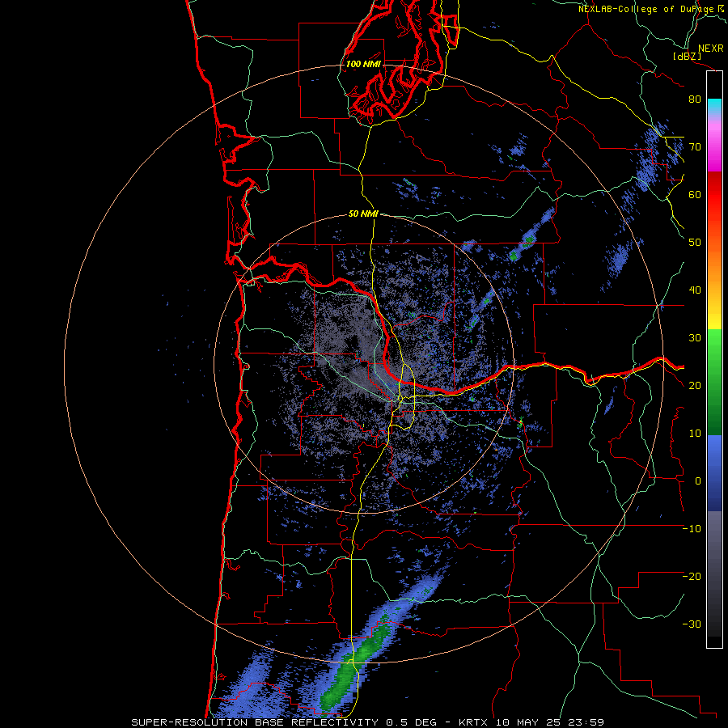Click the "100 NMI" range ring label

363,64
